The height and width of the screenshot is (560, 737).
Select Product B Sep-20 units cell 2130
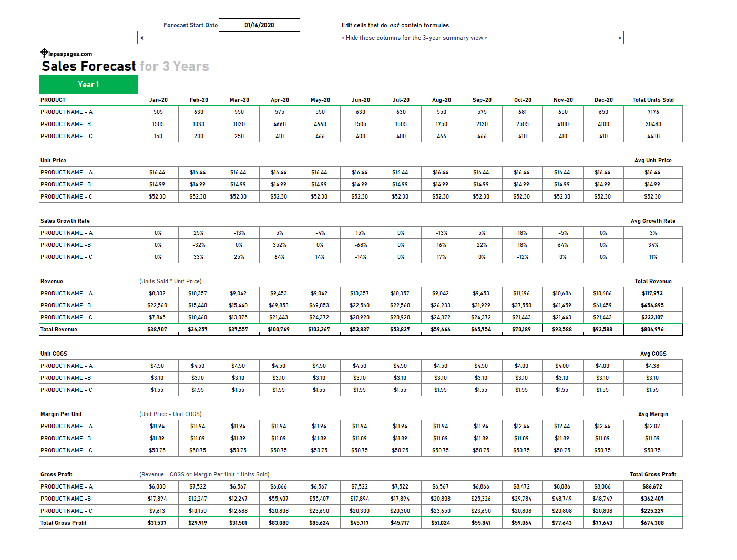point(482,124)
